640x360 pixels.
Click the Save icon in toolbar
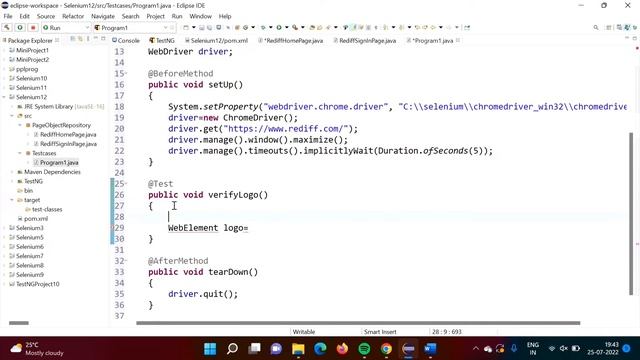pos(202,27)
